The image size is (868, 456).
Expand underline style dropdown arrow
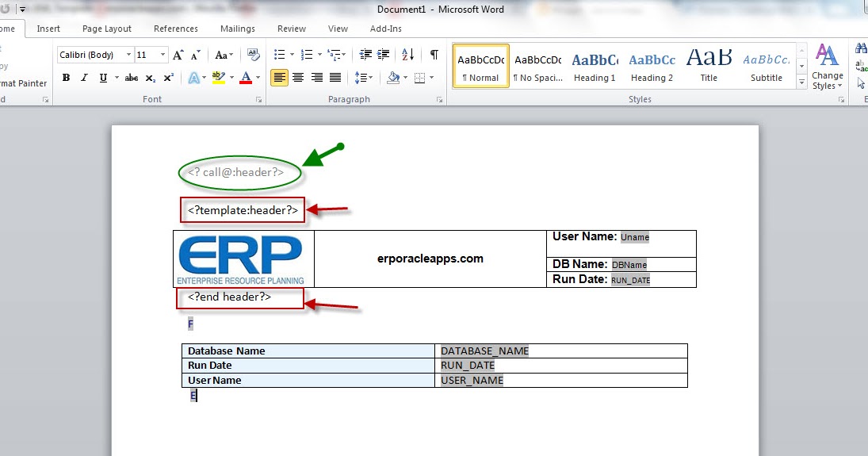coord(117,79)
